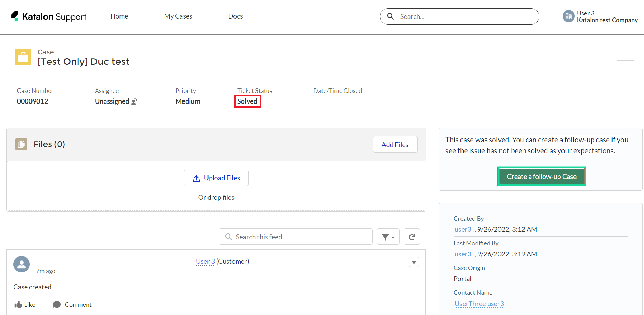644x315 pixels.
Task: Like the Case created post
Action: point(25,304)
